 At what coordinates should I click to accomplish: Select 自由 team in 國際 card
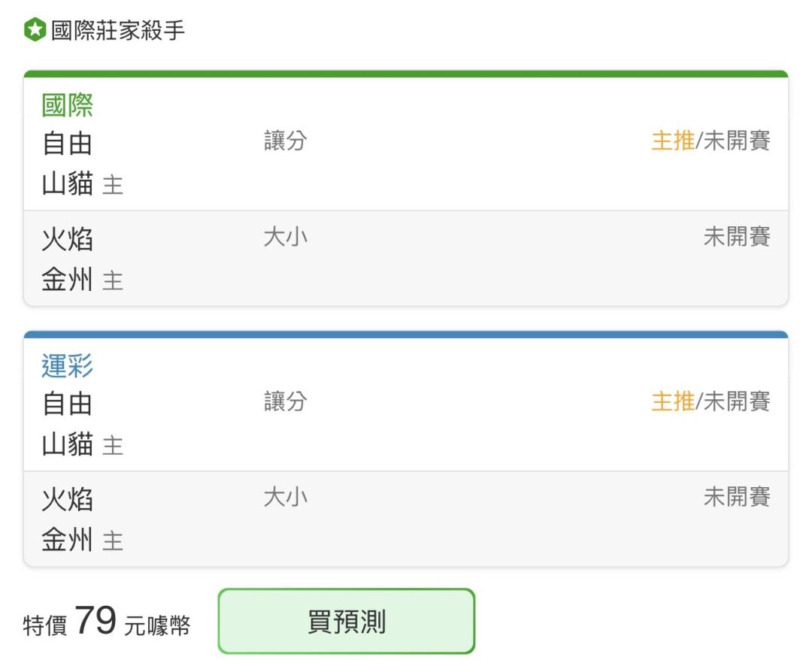pyautogui.click(x=68, y=144)
